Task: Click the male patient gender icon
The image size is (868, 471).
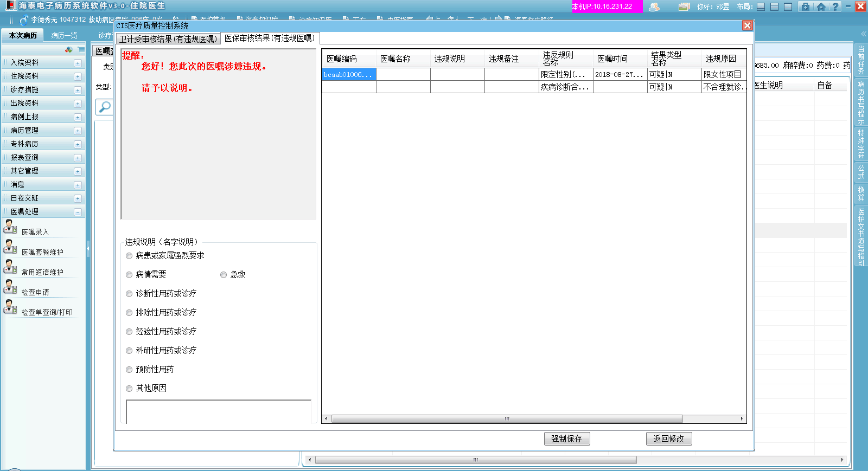Action: pos(24,20)
